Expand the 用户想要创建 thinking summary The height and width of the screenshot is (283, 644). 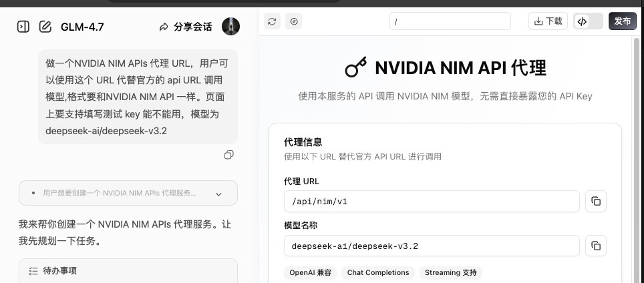(x=128, y=193)
